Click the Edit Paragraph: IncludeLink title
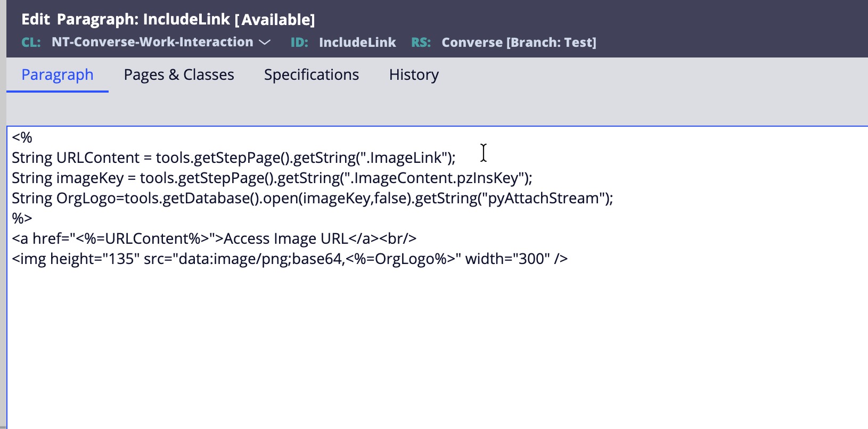The width and height of the screenshot is (868, 429). coord(168,20)
